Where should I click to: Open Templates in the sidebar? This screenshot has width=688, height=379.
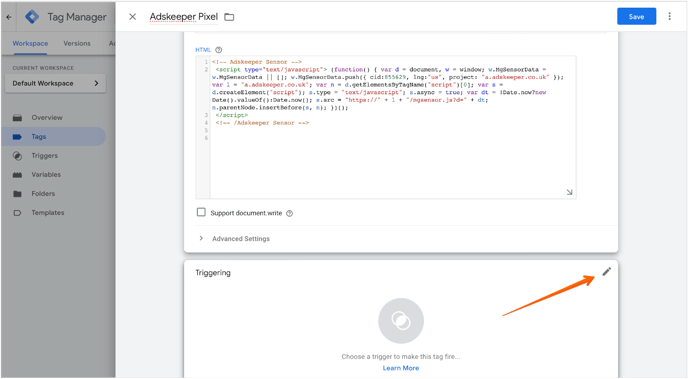[47, 213]
